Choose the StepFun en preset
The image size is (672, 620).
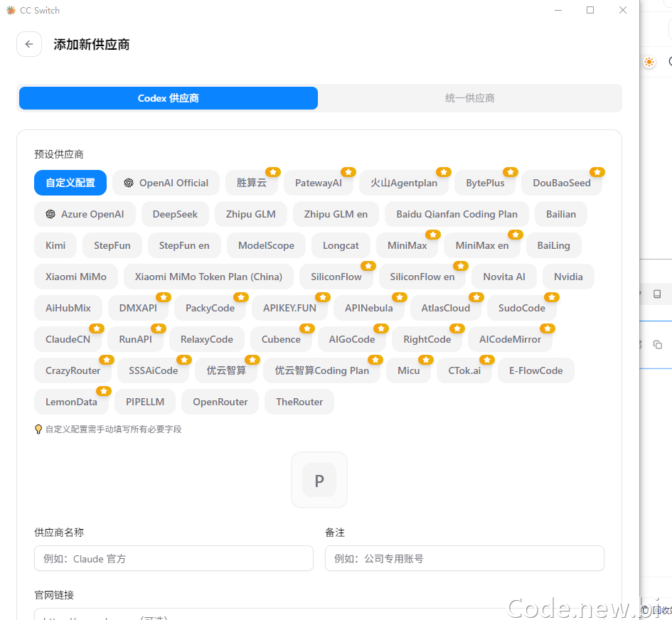point(184,245)
